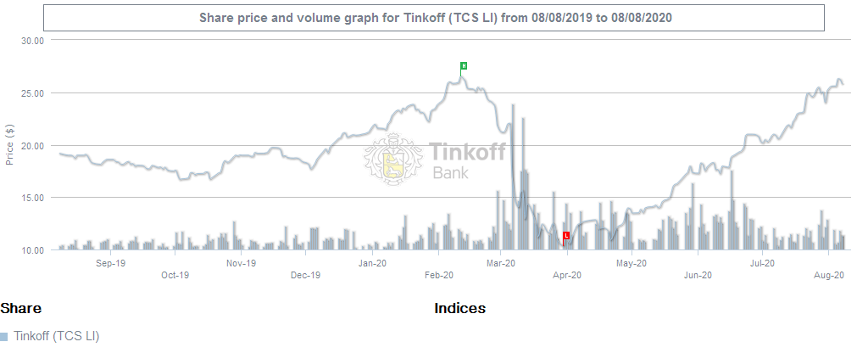Click the green H high-price marker
Viewport: 868px width, 353px height.
464,65
